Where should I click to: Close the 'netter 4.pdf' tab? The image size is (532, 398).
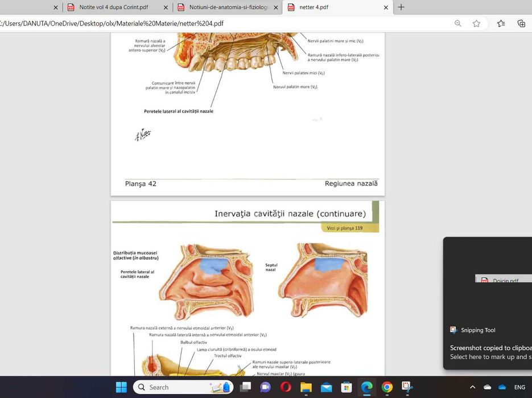[x=386, y=7]
